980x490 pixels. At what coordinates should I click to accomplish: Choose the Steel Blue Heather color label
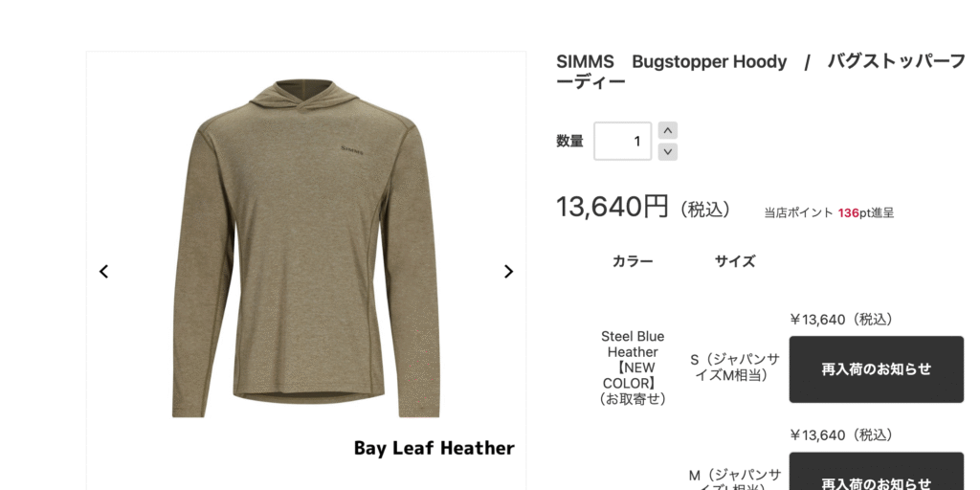click(x=633, y=367)
